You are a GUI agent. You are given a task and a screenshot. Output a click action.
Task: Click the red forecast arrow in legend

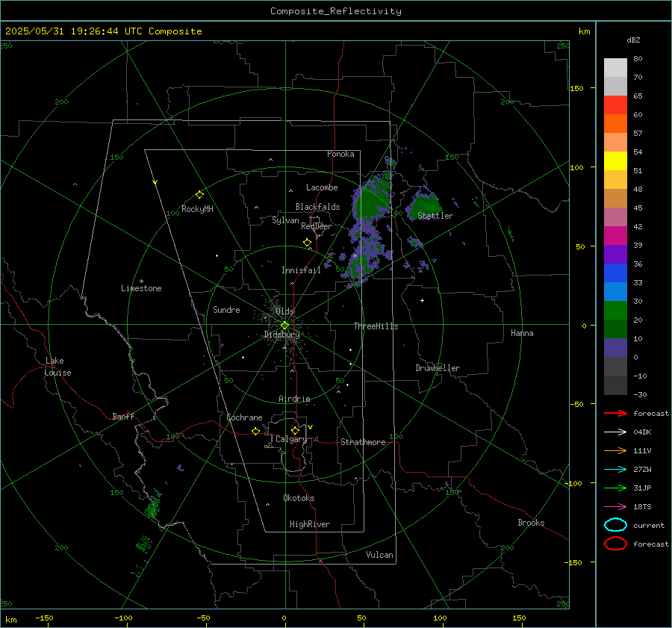(x=615, y=413)
